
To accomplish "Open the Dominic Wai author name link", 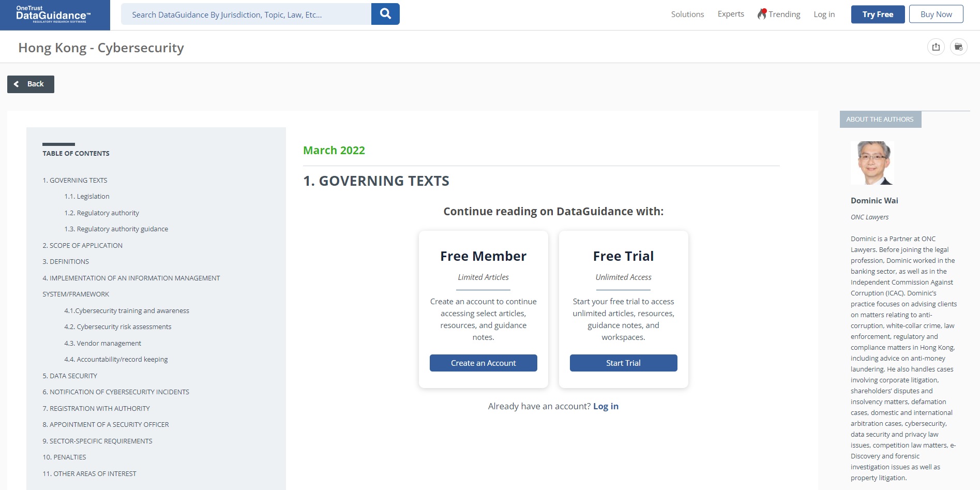I will point(875,200).
